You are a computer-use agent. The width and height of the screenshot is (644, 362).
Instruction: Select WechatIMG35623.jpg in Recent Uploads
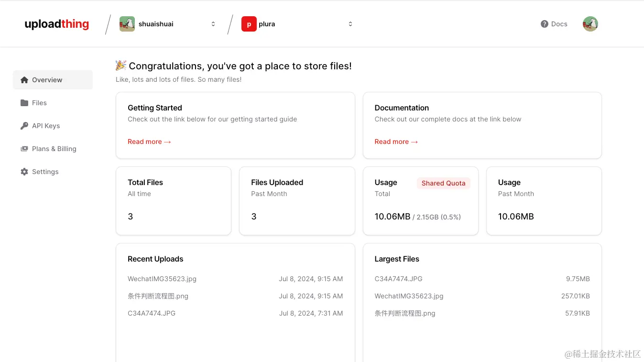click(162, 279)
